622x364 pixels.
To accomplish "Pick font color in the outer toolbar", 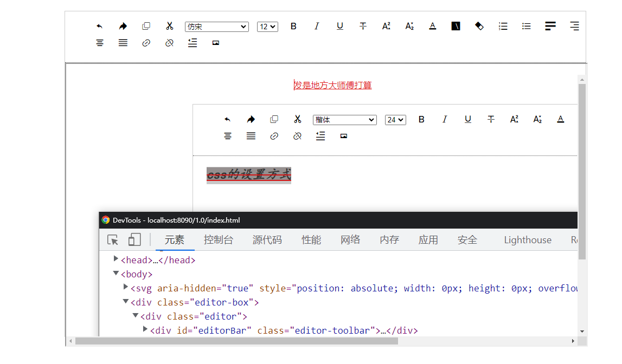I will point(433,26).
